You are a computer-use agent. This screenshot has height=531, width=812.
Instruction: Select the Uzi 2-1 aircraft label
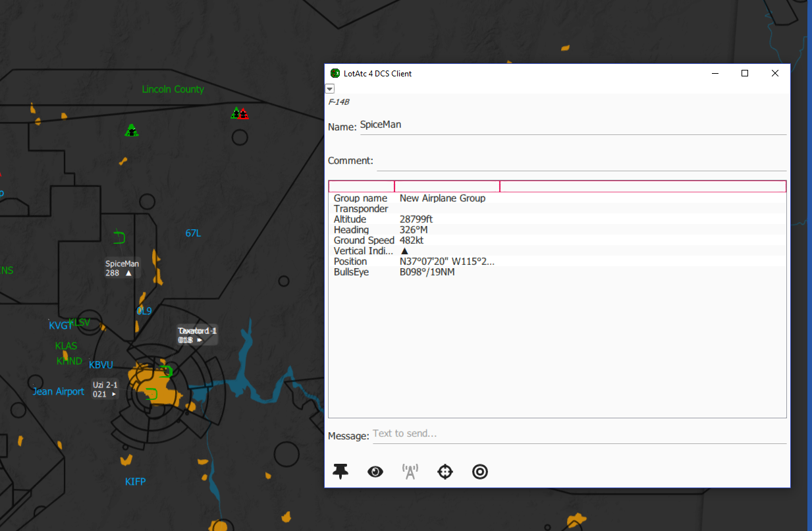[106, 389]
